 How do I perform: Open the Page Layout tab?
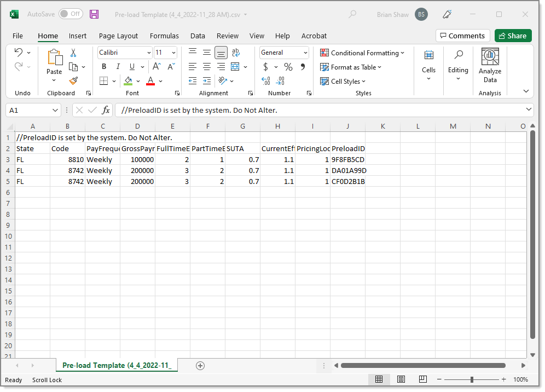click(118, 36)
